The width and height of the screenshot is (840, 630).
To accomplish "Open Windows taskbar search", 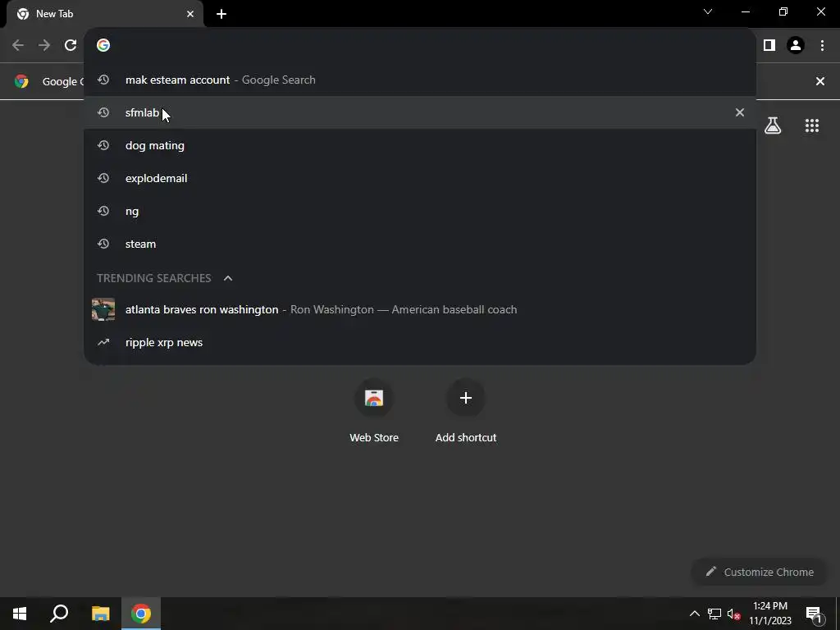I will pos(59,614).
